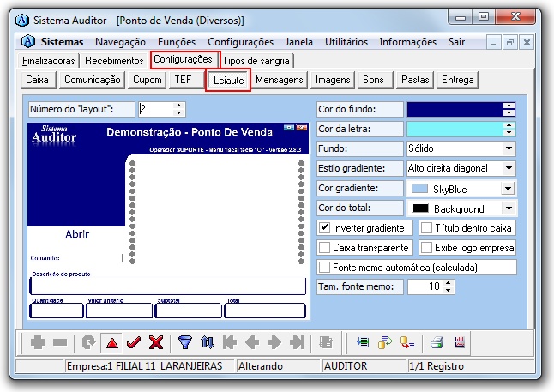Click the cyan Cor da letra swatch

(455, 129)
